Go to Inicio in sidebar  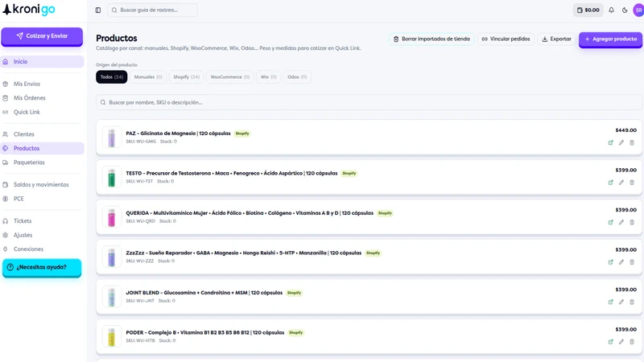click(x=42, y=62)
